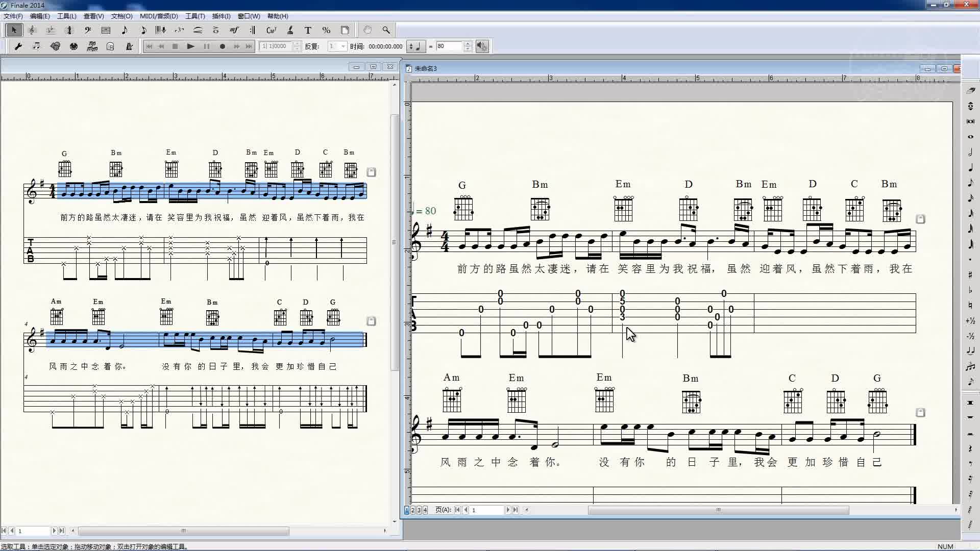The image size is (980, 551).
Task: Select the Simple Entry eighth-note tool
Action: click(124, 30)
